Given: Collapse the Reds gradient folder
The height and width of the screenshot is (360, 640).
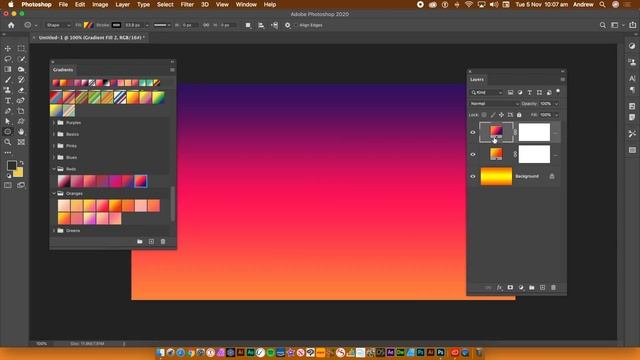Looking at the screenshot, I should point(54,169).
